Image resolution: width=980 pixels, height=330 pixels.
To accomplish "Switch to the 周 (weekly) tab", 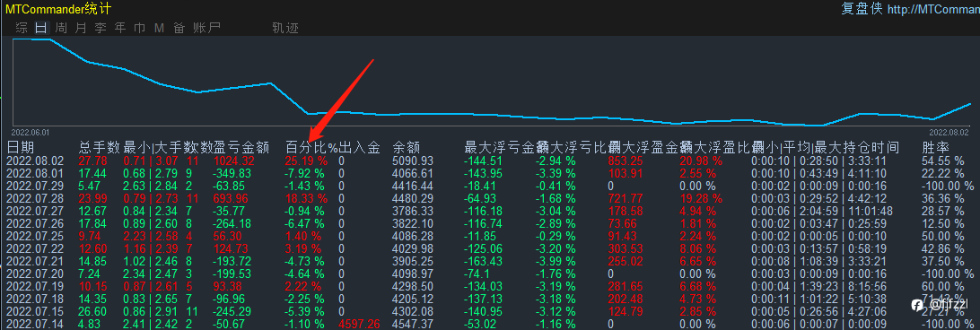I will pos(61,28).
